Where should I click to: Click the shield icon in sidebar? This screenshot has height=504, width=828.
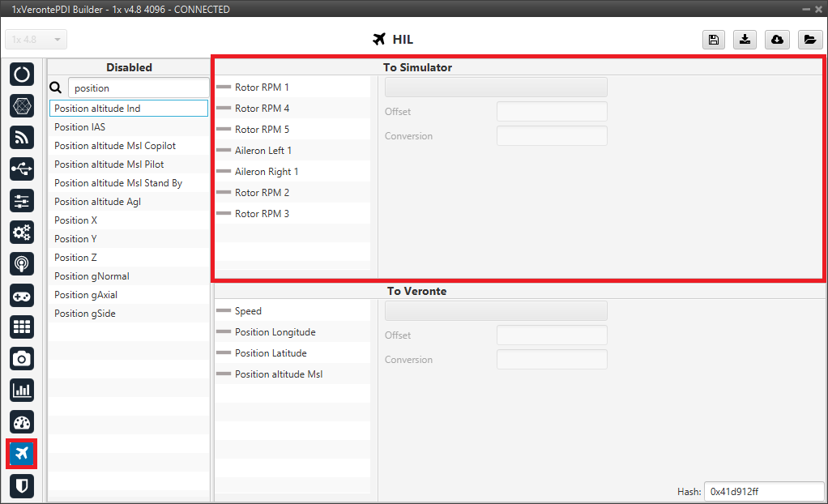22,485
